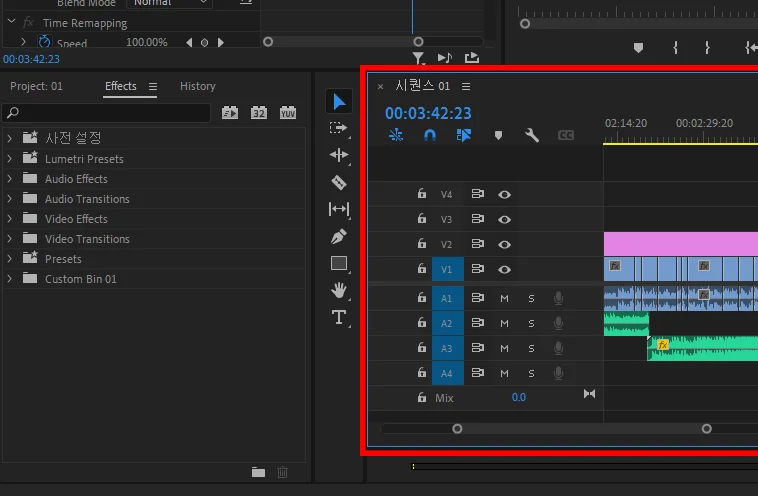Hide V2 track output
Viewport: 758px width, 496px height.
pyautogui.click(x=504, y=245)
